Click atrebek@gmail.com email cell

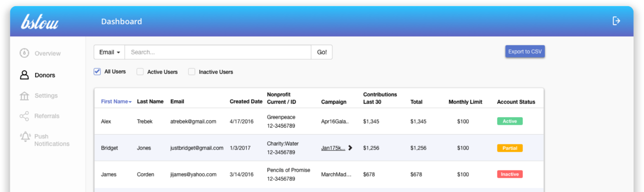193,121
